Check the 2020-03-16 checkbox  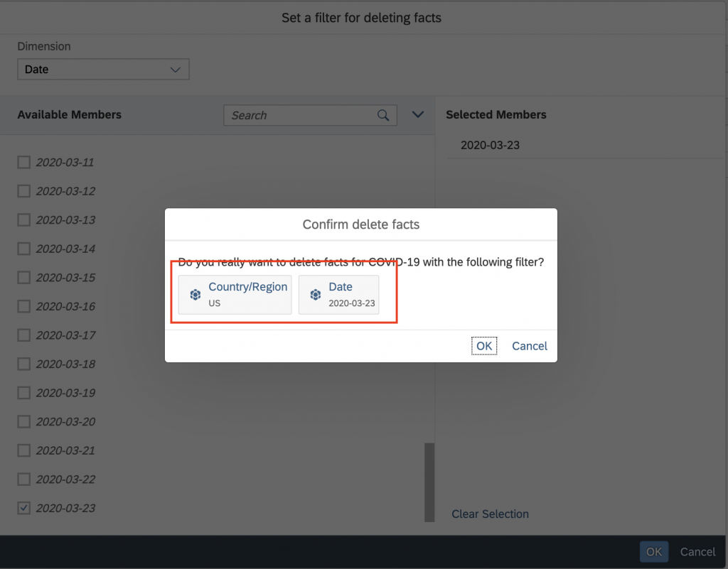pyautogui.click(x=23, y=306)
